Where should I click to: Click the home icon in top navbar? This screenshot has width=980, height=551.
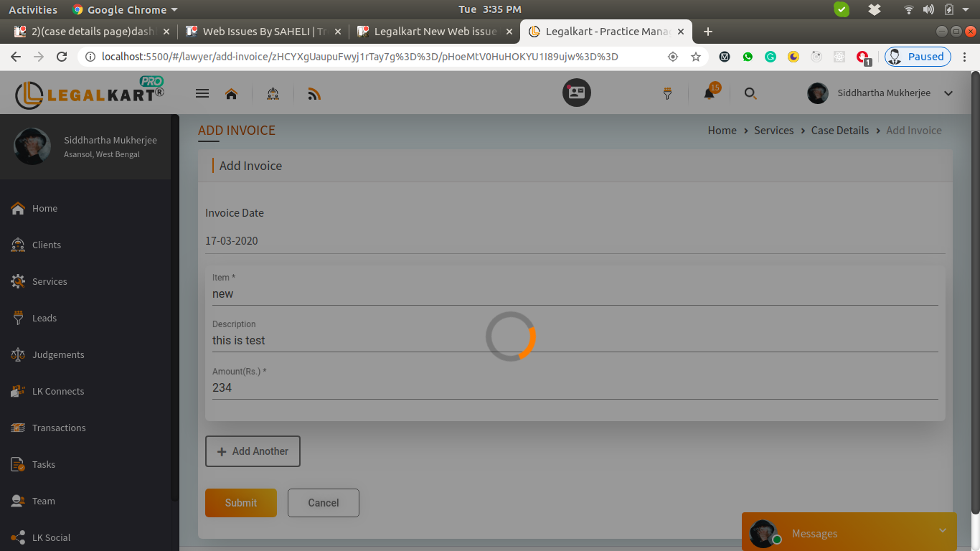tap(231, 93)
